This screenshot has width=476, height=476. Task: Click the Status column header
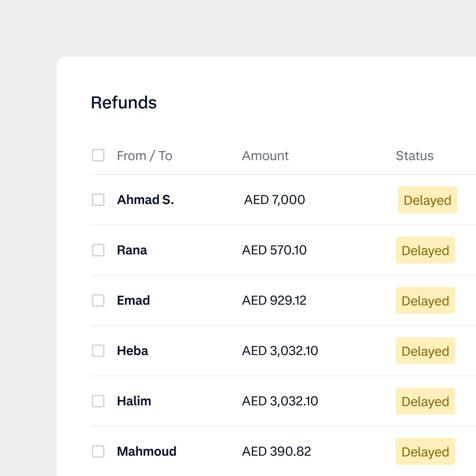click(x=414, y=155)
